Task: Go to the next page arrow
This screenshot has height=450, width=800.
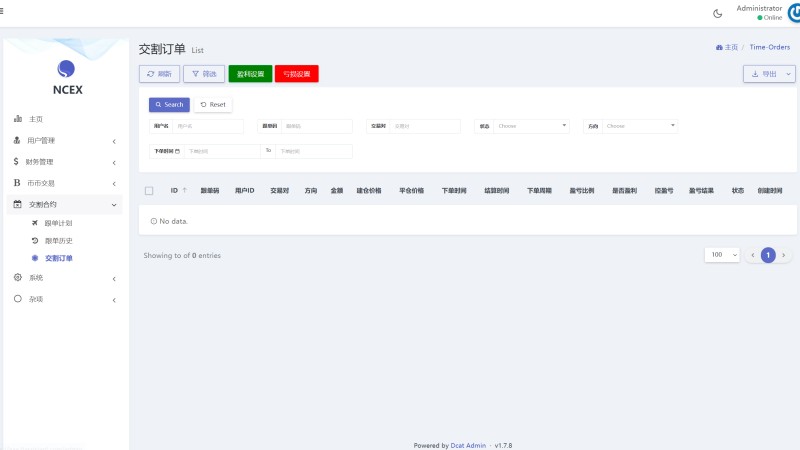Action: 784,255
